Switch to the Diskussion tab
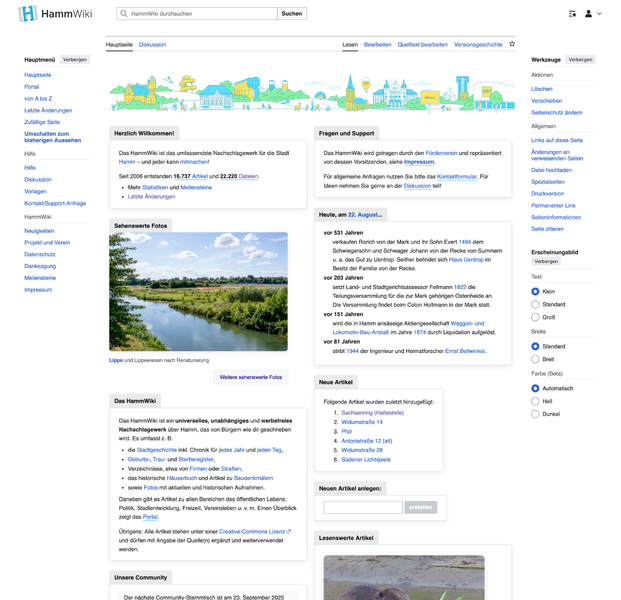 [x=153, y=45]
